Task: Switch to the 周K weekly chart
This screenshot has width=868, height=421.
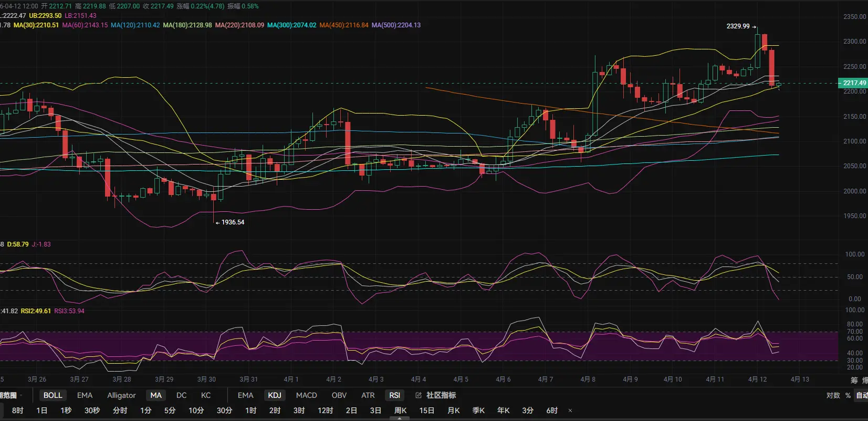Action: click(x=400, y=410)
